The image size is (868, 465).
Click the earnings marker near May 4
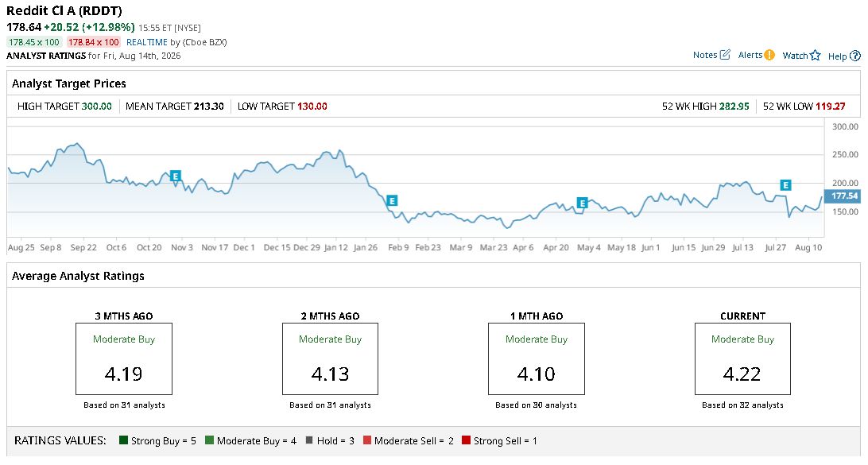(x=582, y=203)
